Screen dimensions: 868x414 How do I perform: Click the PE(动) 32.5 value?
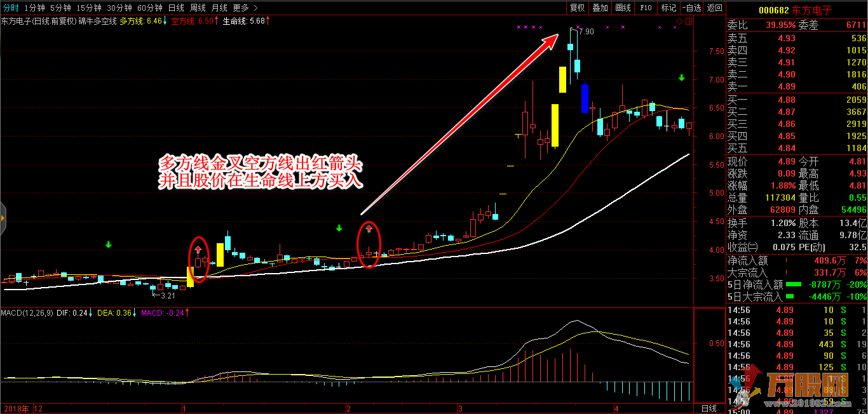point(857,247)
